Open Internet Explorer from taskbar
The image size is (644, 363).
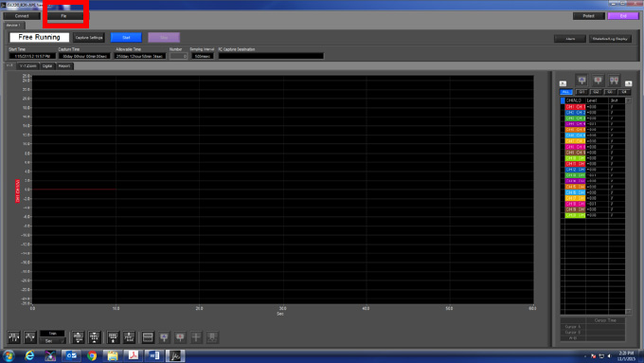(29, 356)
